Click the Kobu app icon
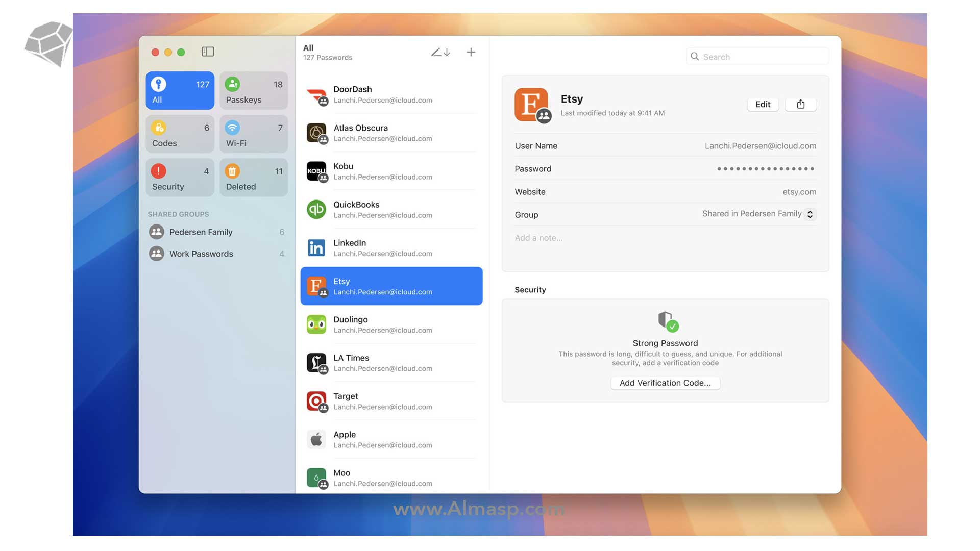Image resolution: width=980 pixels, height=551 pixels. click(316, 171)
